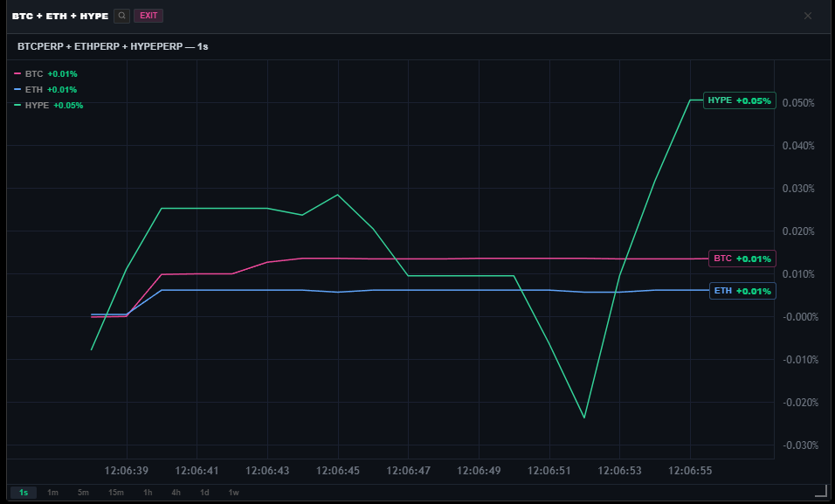Select the 1s timeframe

(x=24, y=493)
